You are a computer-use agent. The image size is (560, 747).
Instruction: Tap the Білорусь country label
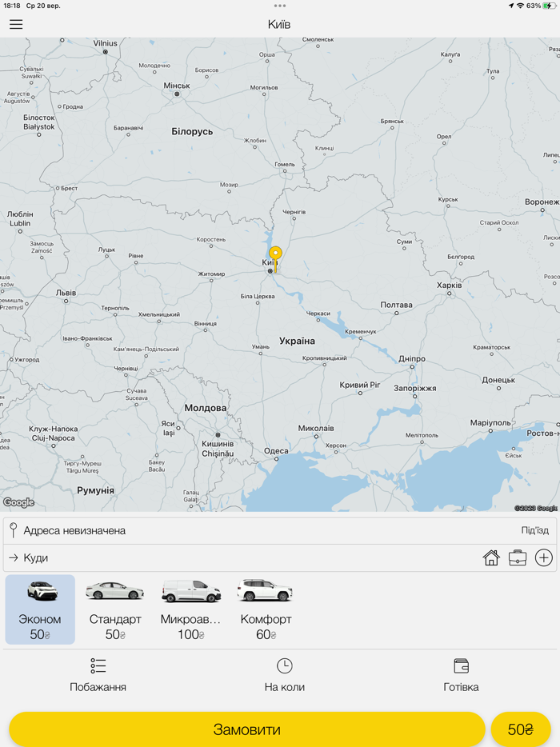(192, 131)
